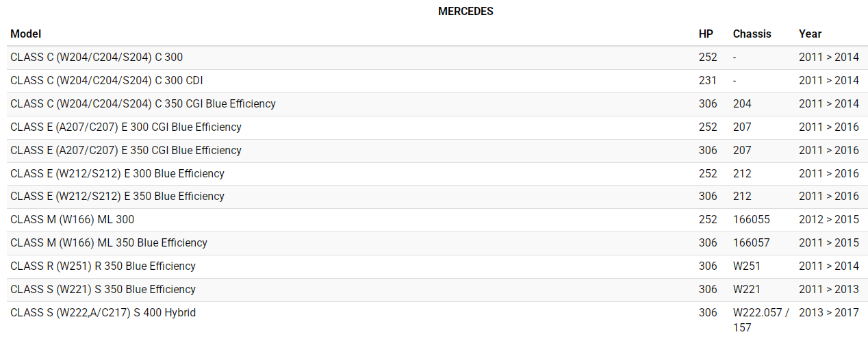Select the CLASS C C 300 row
This screenshot has height=339, width=868.
(x=97, y=58)
